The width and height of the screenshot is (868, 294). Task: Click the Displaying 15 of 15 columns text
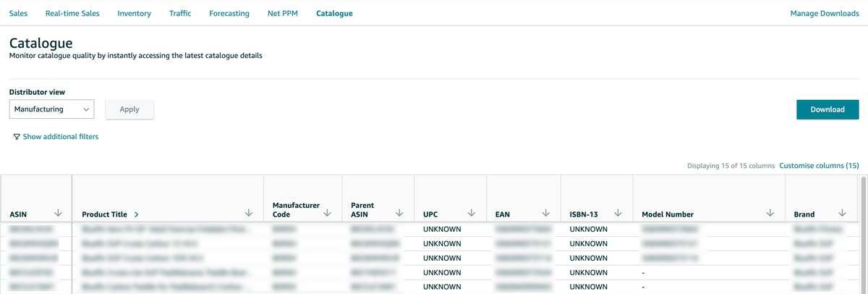tap(731, 166)
